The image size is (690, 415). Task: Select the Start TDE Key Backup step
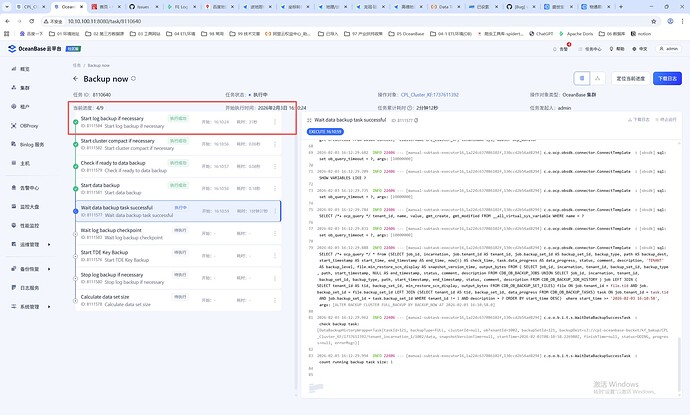[112, 255]
